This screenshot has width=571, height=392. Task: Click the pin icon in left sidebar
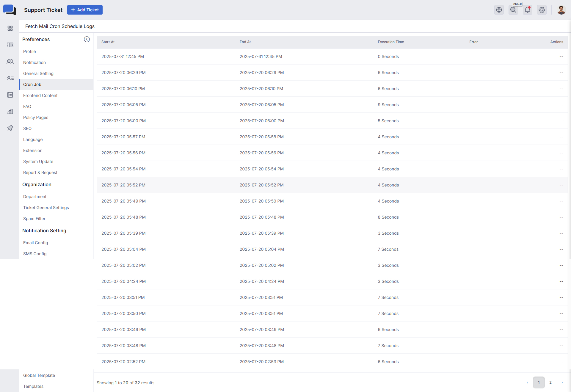click(x=10, y=128)
